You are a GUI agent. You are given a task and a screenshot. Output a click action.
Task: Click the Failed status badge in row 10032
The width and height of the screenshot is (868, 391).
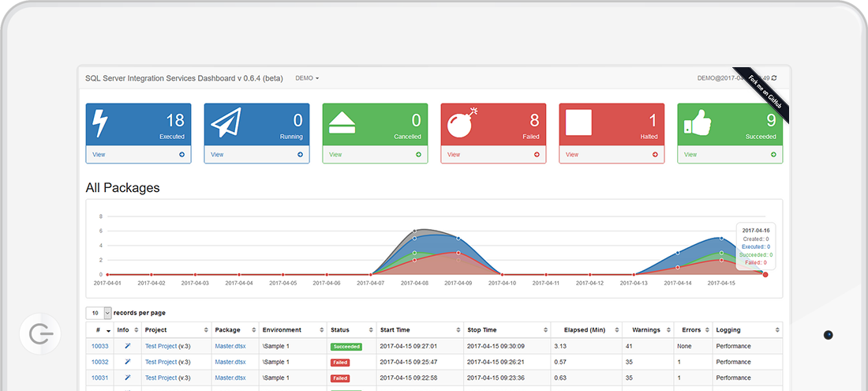tap(340, 363)
